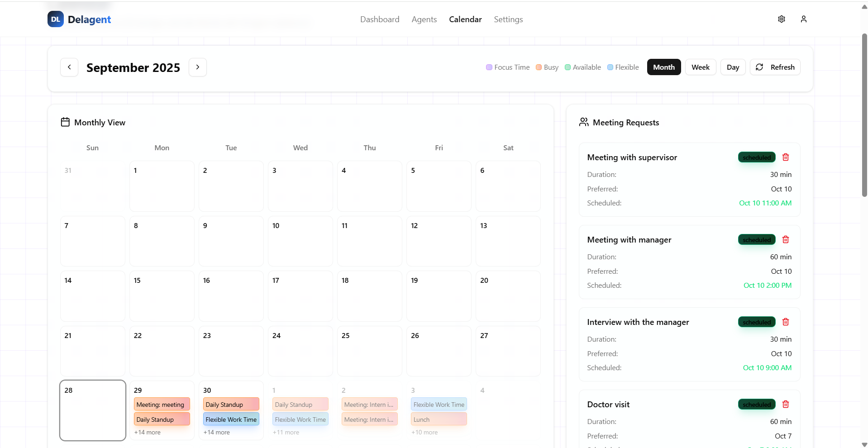Select the September 28 day cell
The height and width of the screenshot is (448, 868).
92,410
